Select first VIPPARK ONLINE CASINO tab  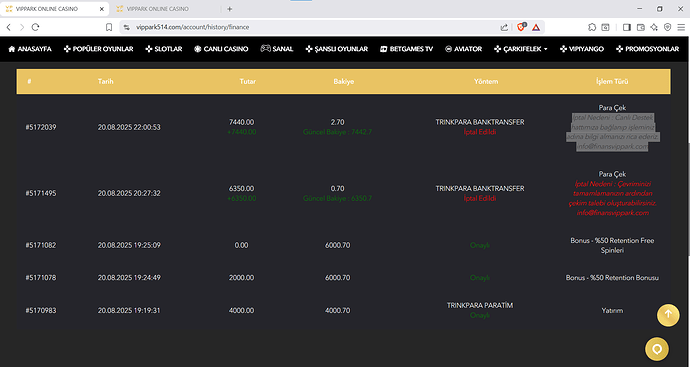55,9
